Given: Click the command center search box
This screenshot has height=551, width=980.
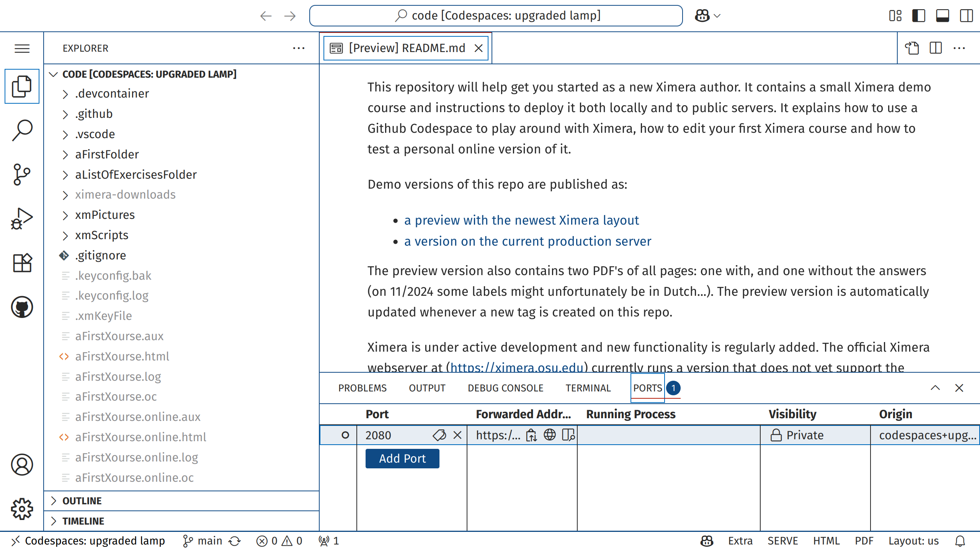Looking at the screenshot, I should [x=496, y=16].
